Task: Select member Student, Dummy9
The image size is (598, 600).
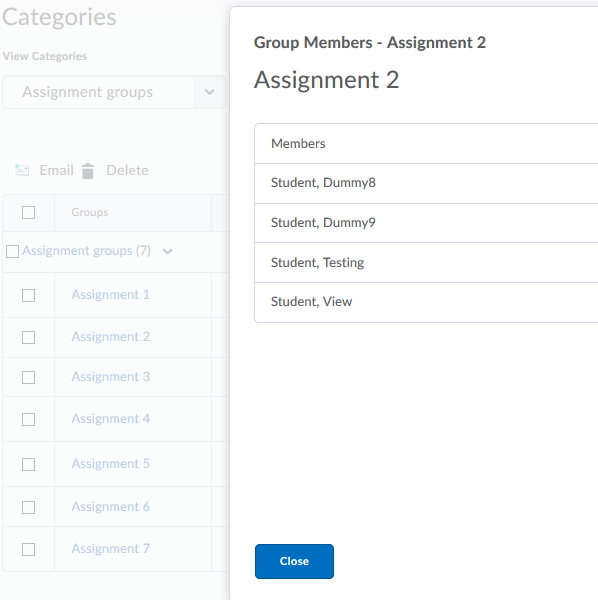Action: pos(323,223)
